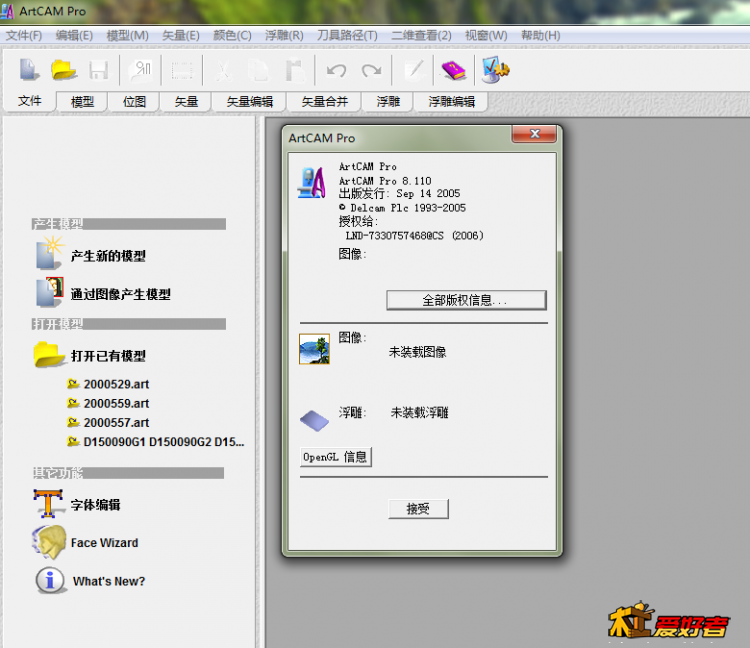Click the Paste clipboard toolbar icon

click(x=295, y=70)
